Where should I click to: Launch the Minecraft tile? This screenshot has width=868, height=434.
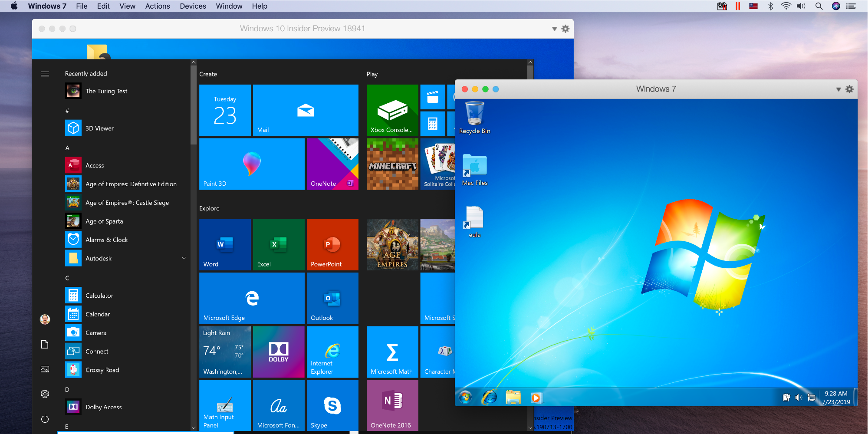[x=392, y=164]
